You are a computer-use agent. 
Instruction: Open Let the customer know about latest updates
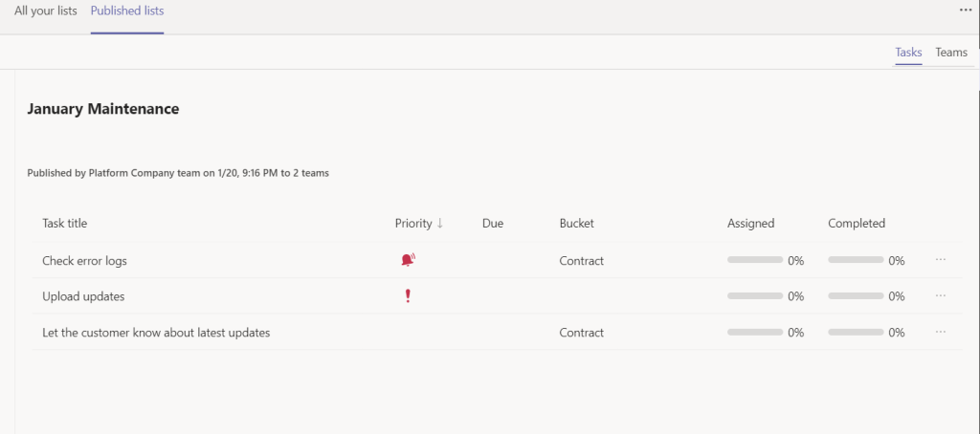point(156,333)
